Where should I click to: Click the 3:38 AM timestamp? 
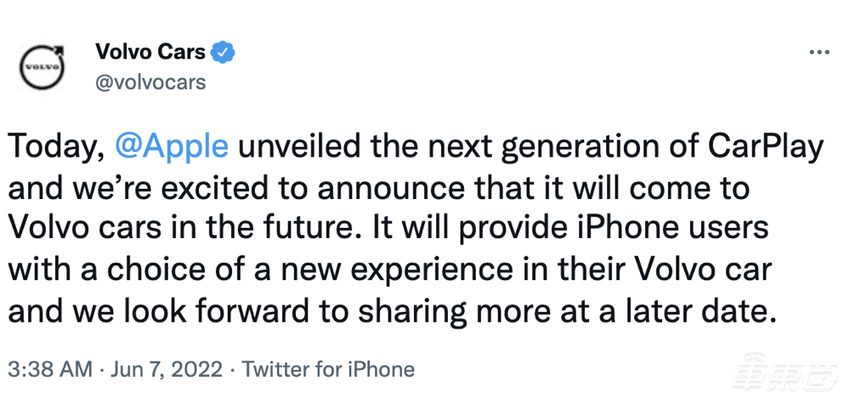[x=50, y=368]
